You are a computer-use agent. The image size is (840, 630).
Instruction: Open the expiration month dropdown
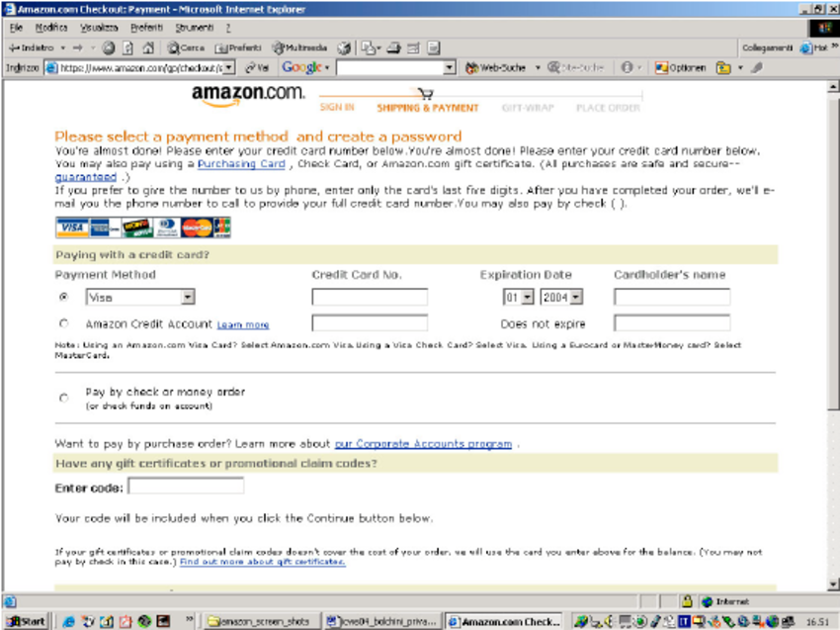pos(518,297)
